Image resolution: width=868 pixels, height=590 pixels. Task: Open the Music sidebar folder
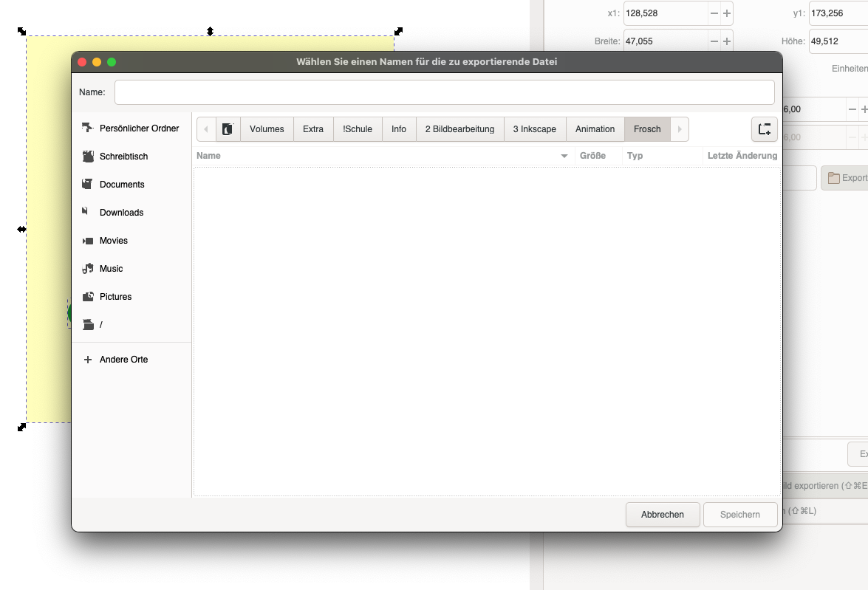point(111,269)
